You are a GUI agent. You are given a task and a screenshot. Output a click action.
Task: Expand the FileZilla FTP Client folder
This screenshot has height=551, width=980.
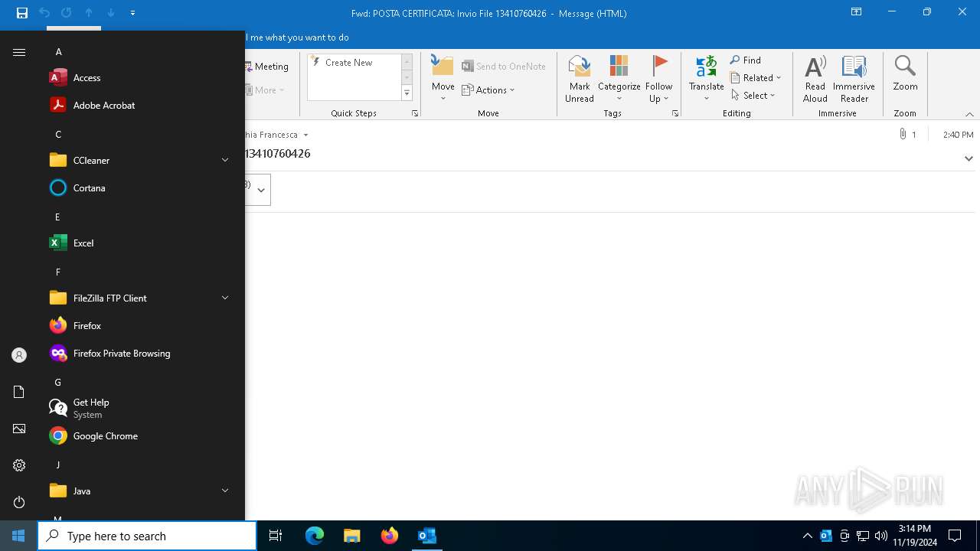tap(142, 298)
